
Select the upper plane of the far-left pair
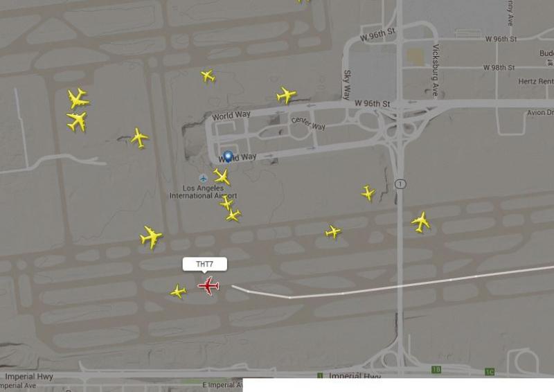click(x=78, y=98)
